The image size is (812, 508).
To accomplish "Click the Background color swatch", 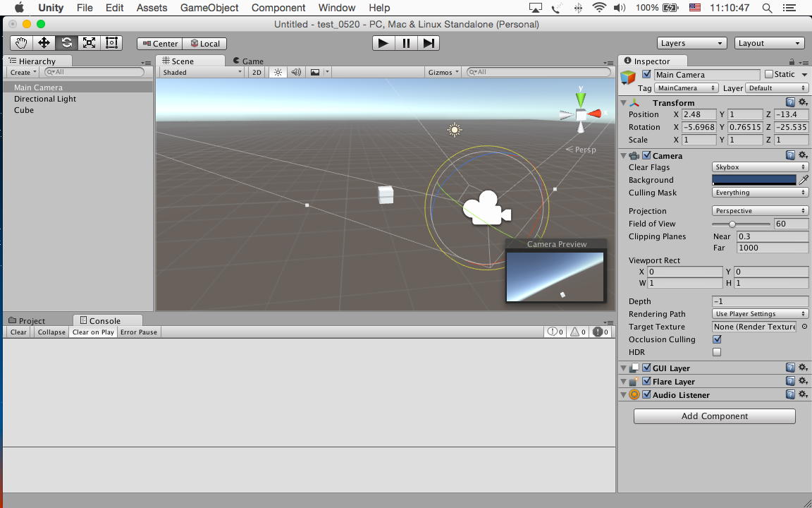I will pyautogui.click(x=753, y=180).
